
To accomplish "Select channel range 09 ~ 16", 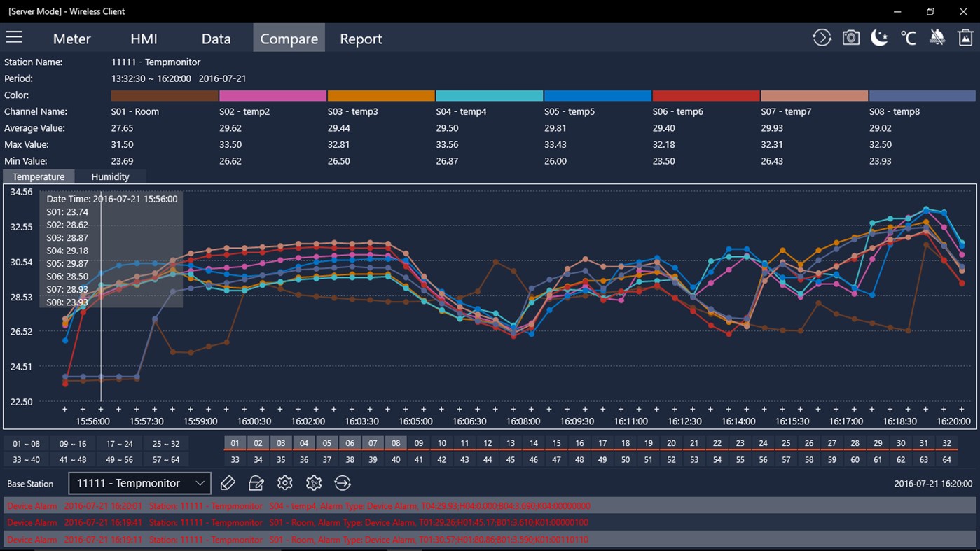I will (73, 443).
